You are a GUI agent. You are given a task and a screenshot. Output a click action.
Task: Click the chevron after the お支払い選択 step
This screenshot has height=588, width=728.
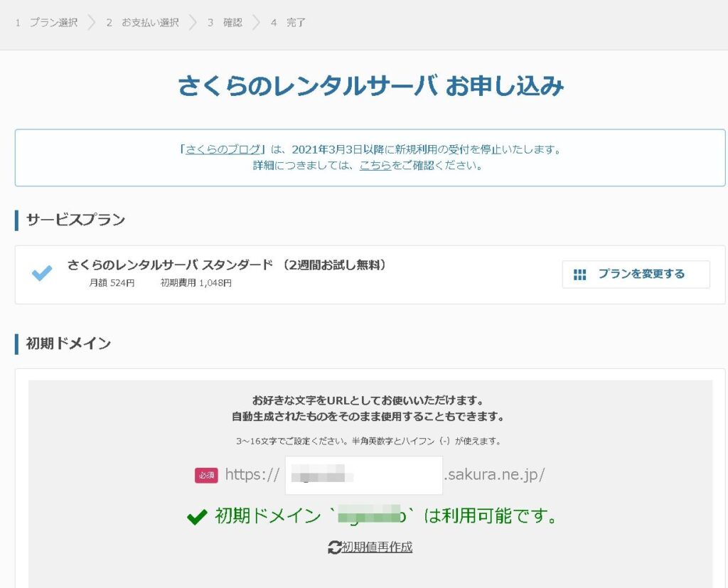(x=192, y=23)
